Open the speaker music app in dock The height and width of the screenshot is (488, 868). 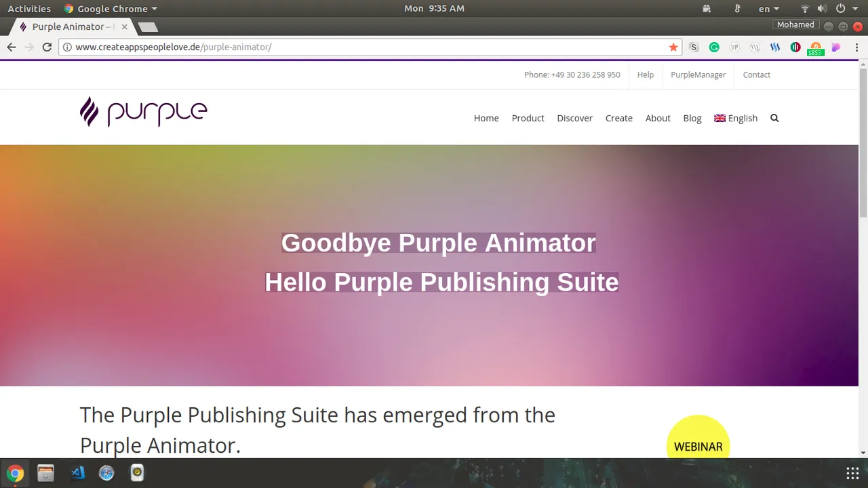coord(137,473)
